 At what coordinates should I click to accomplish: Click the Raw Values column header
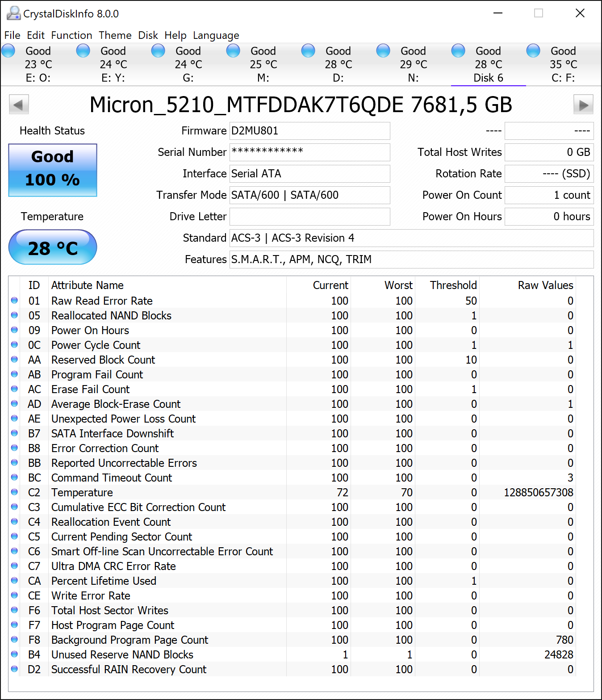tap(545, 285)
